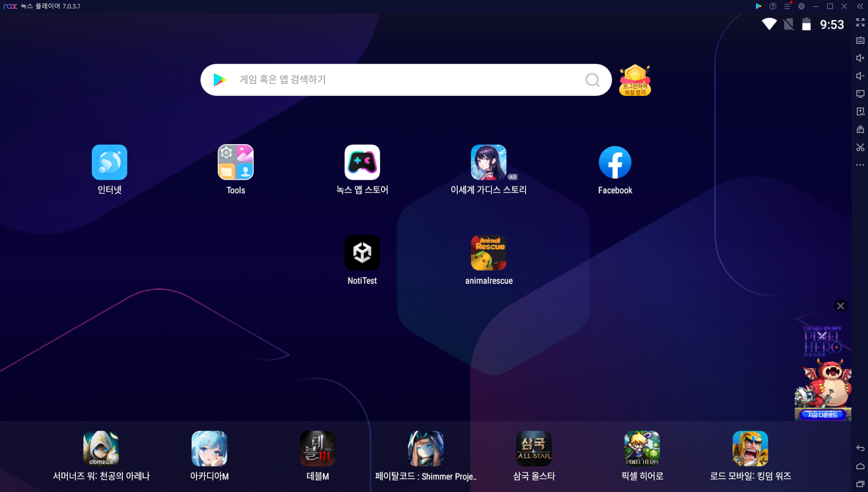Open Nox settings gear in title bar
868x492 pixels.
coord(801,6)
